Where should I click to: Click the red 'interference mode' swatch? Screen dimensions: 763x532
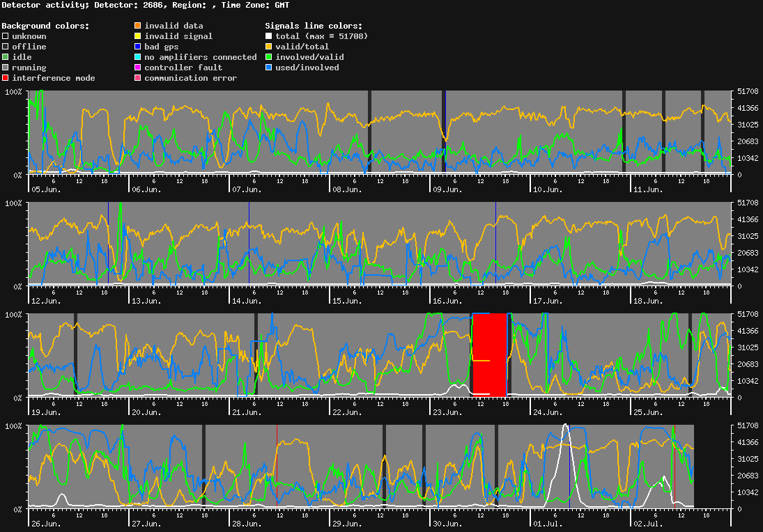(x=6, y=78)
